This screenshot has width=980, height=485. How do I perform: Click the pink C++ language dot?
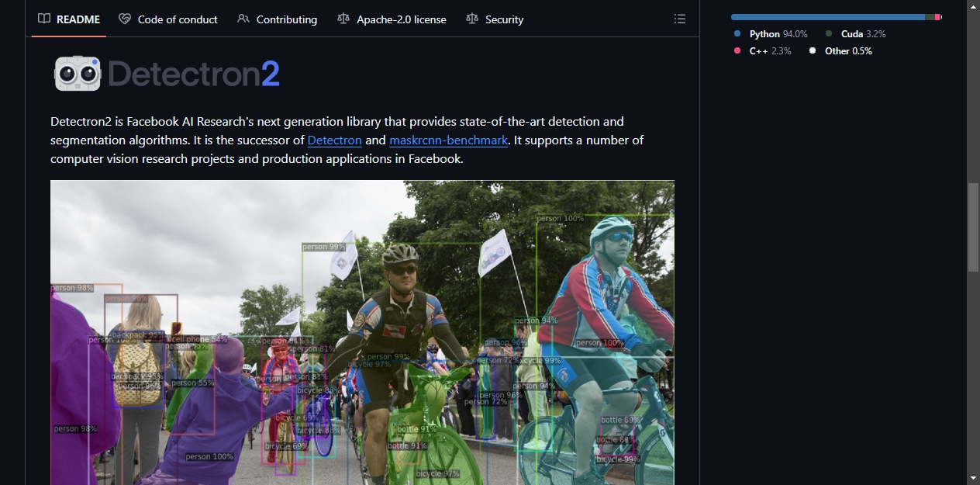(737, 51)
